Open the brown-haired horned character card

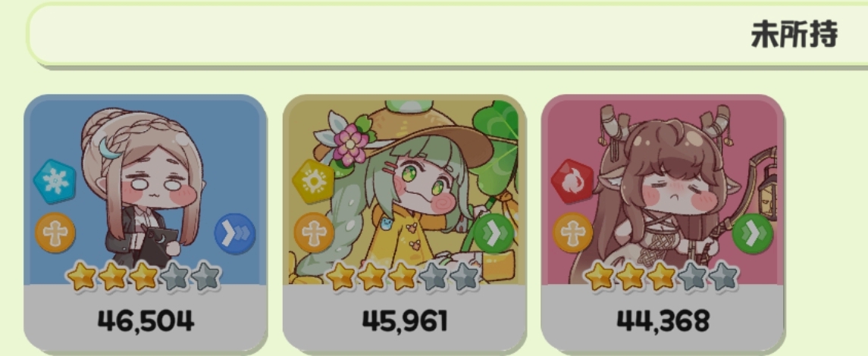coord(663,222)
